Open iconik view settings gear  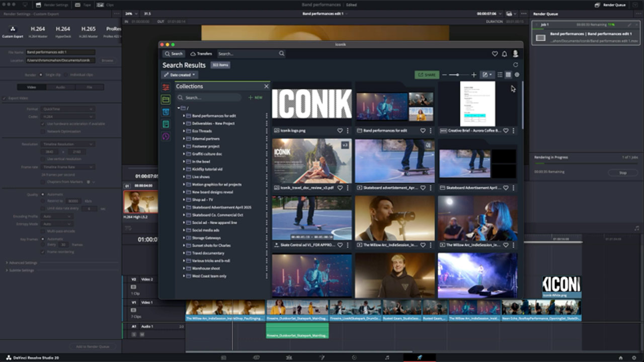[x=517, y=75]
